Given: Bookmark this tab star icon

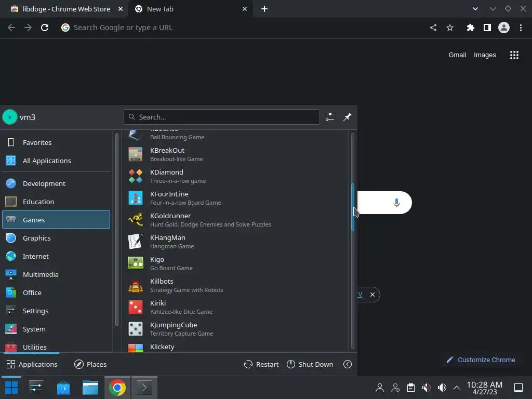Looking at the screenshot, I should (450, 28).
